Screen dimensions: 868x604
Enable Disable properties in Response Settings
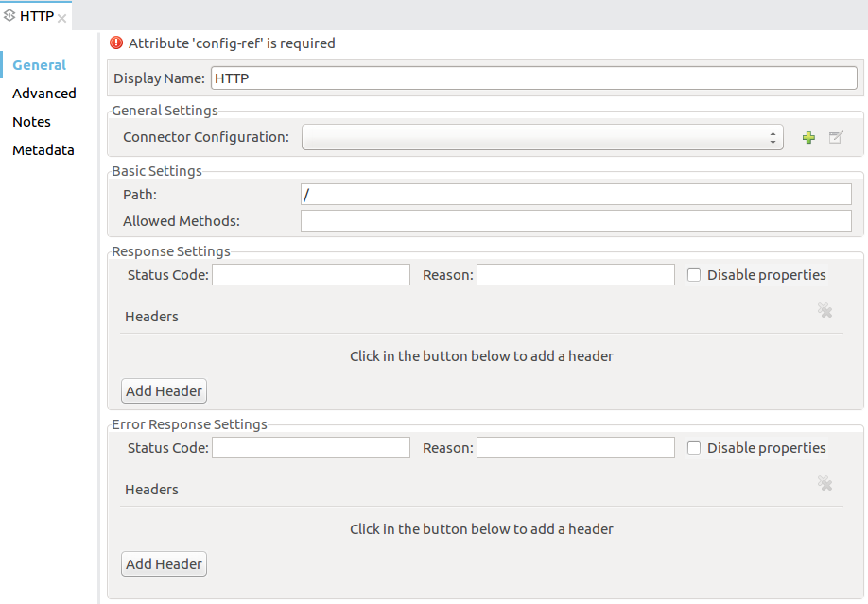694,274
